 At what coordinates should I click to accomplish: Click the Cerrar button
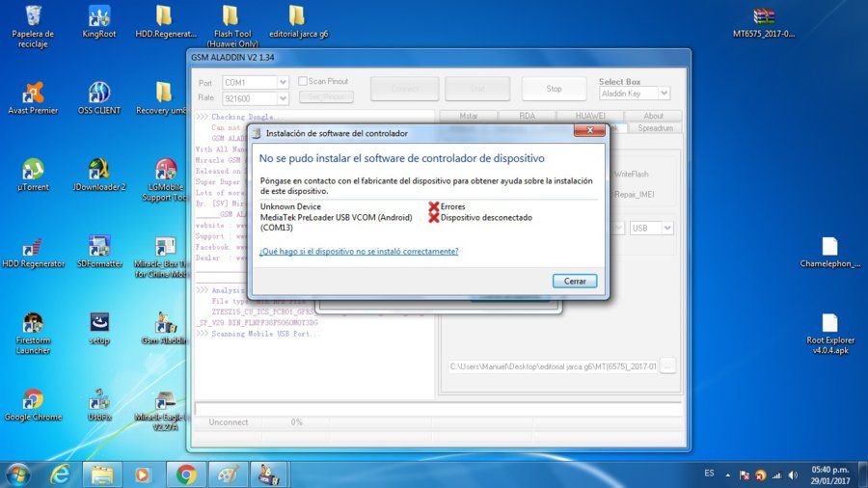[x=575, y=281]
